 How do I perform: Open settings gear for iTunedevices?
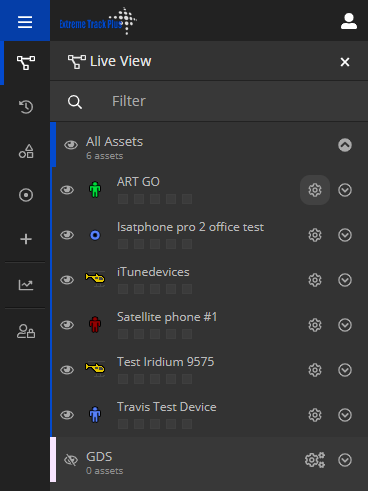coord(315,280)
